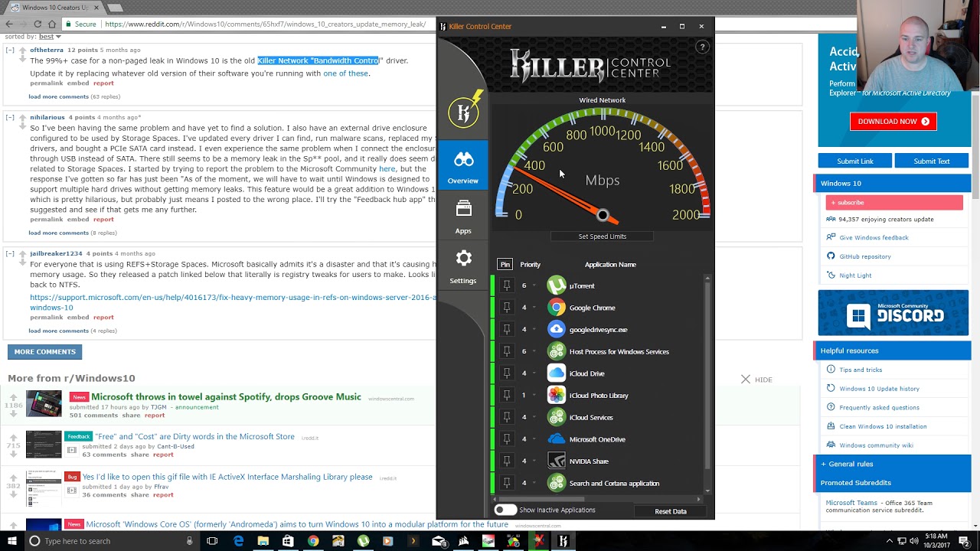The image size is (980, 551).
Task: Click the Set Speed Limits button
Action: 603,236
